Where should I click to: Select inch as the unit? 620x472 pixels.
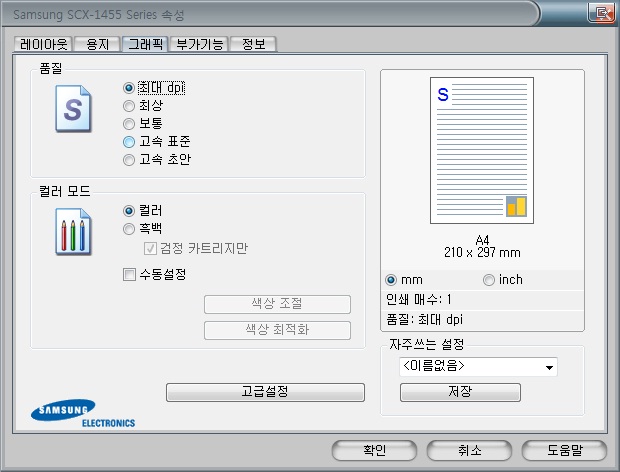(x=489, y=280)
